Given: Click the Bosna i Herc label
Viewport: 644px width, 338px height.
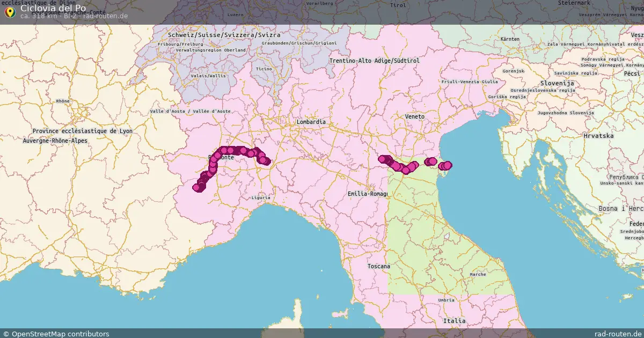Looking at the screenshot, I should coord(621,208).
